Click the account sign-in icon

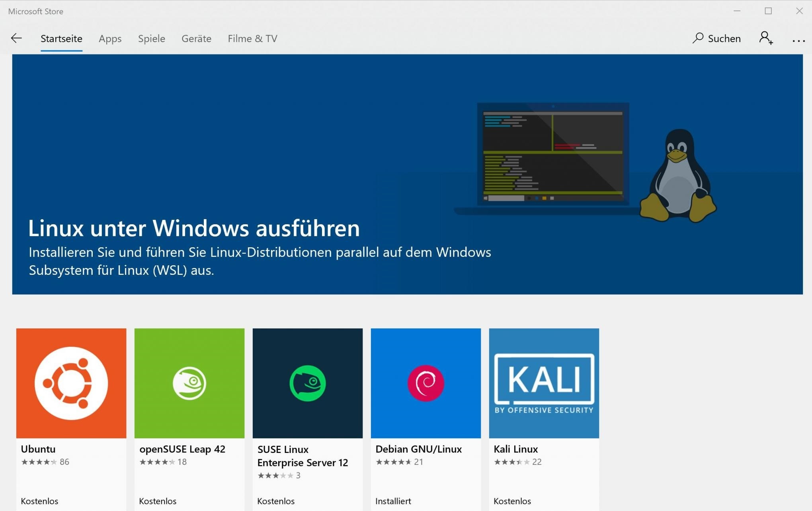[x=766, y=38]
